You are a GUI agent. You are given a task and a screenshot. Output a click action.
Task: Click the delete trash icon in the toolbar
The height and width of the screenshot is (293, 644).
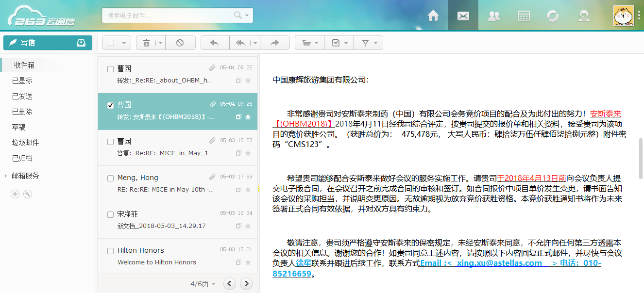[x=146, y=43]
